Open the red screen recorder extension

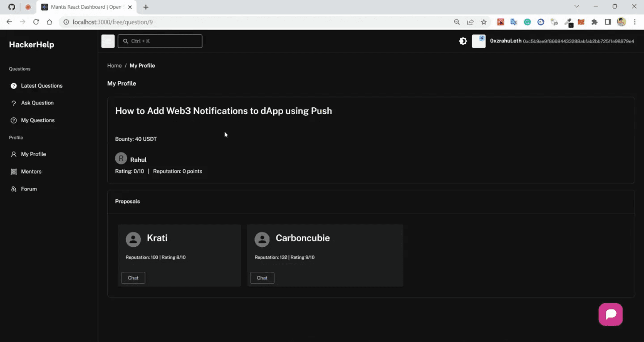[x=500, y=22]
